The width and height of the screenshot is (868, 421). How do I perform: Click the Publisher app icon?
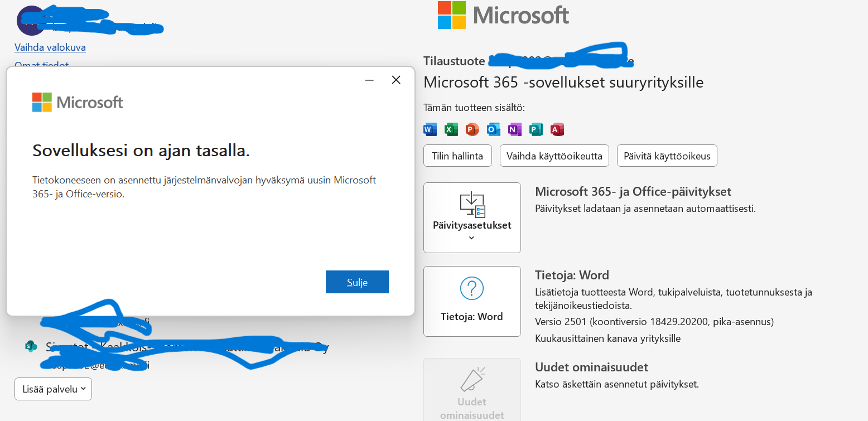536,129
